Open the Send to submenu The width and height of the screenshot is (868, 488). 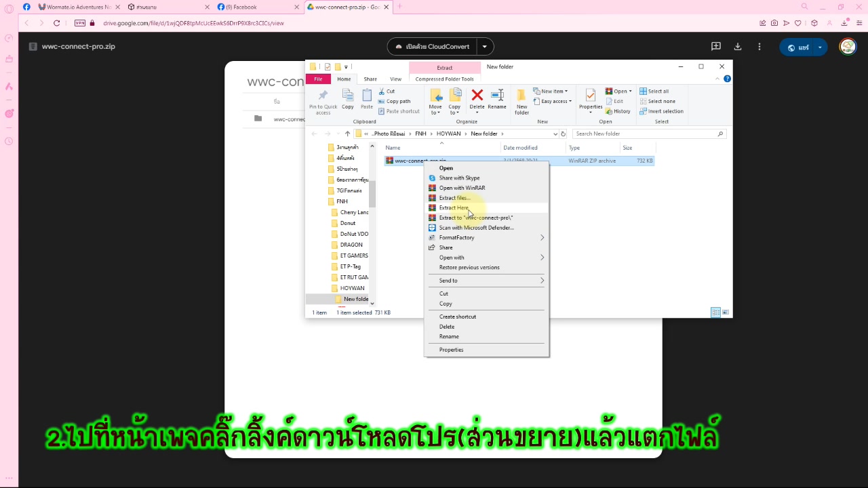point(486,281)
